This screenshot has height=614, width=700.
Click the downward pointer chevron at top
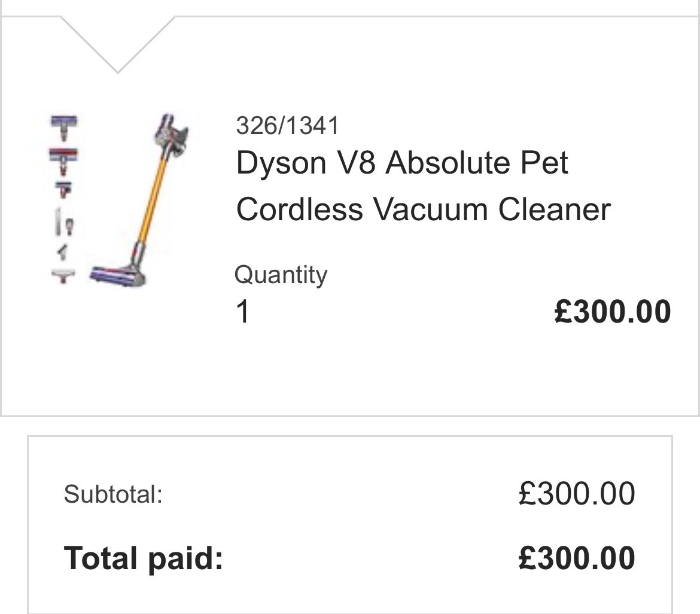[117, 45]
